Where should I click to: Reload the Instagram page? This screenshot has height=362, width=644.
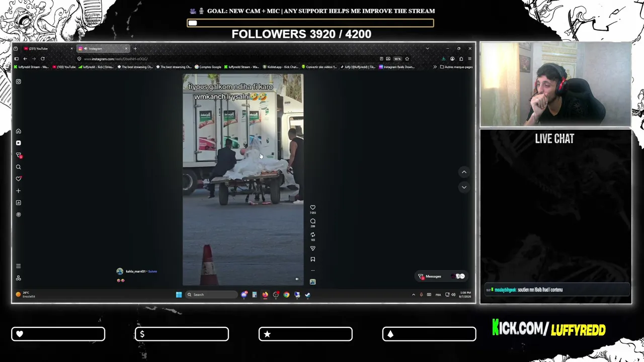click(43, 59)
